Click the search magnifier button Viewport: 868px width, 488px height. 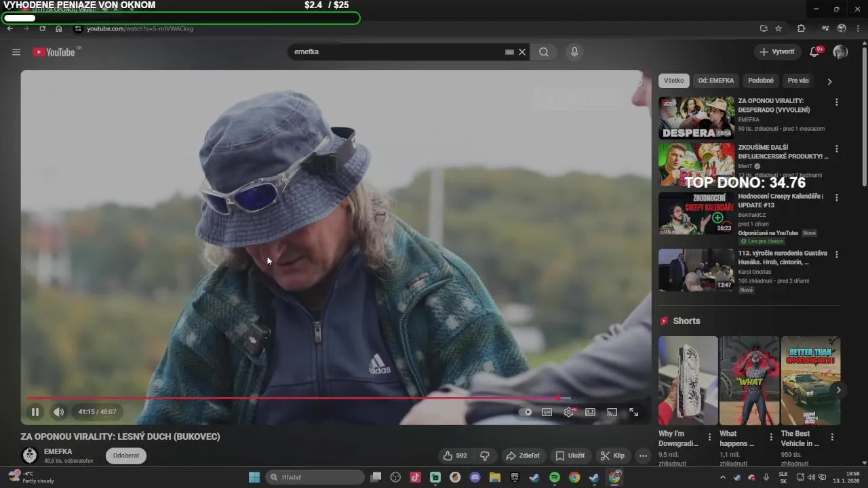pyautogui.click(x=544, y=52)
